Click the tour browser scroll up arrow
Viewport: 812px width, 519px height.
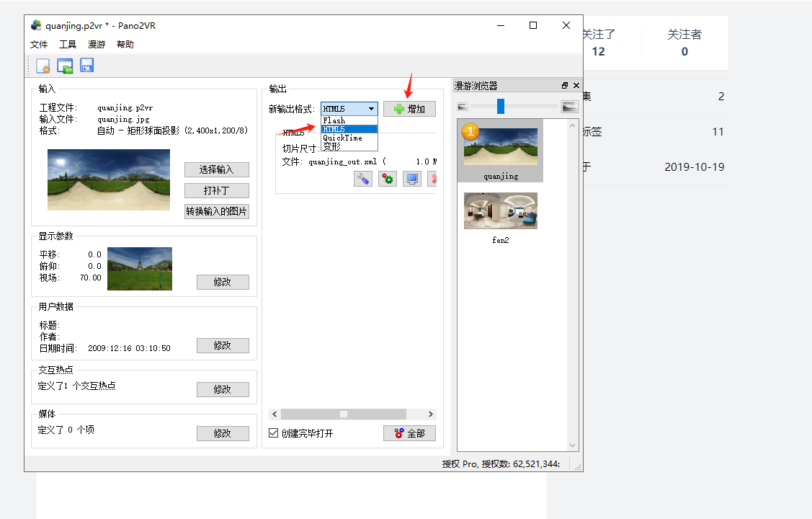coord(572,125)
